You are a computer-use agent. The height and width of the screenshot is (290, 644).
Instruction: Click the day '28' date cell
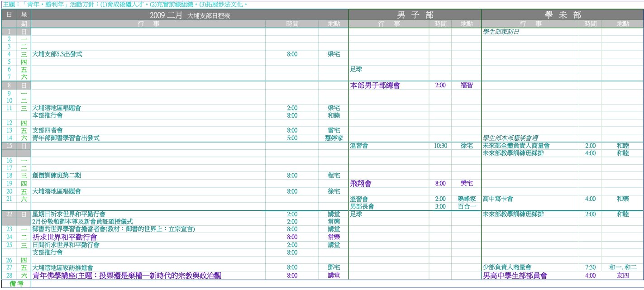click(x=9, y=275)
